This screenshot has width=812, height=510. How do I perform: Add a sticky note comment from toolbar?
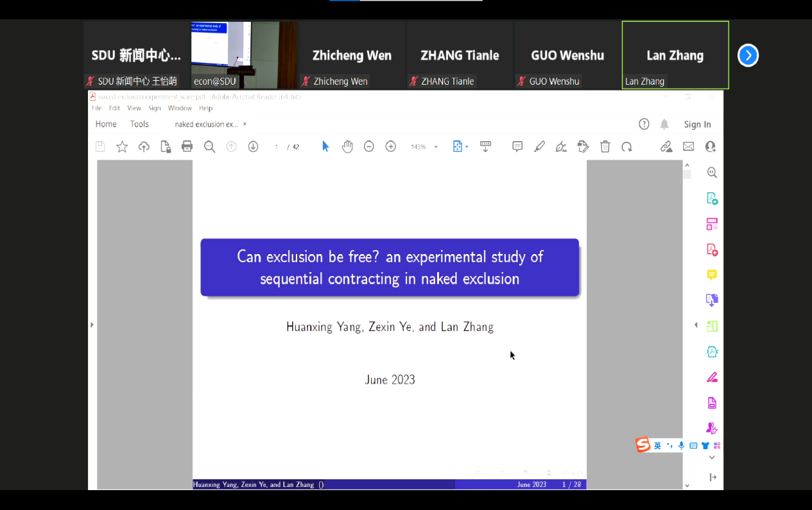[x=517, y=147]
